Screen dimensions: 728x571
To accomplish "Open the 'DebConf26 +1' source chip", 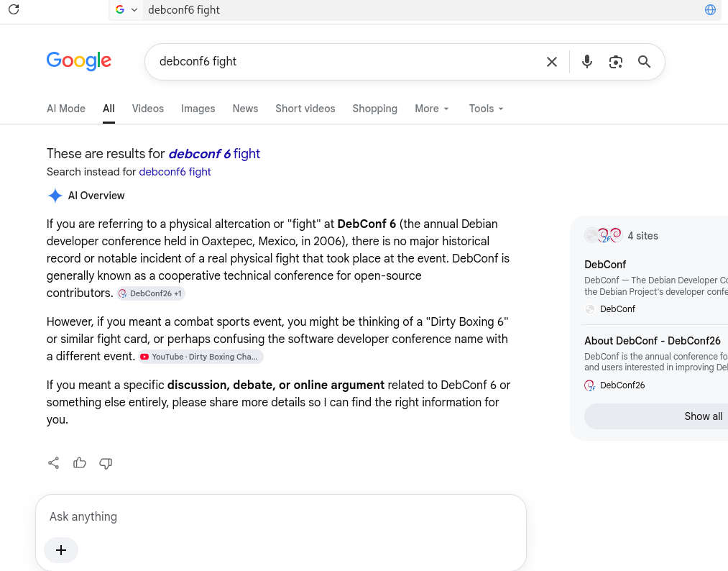I will pos(150,293).
